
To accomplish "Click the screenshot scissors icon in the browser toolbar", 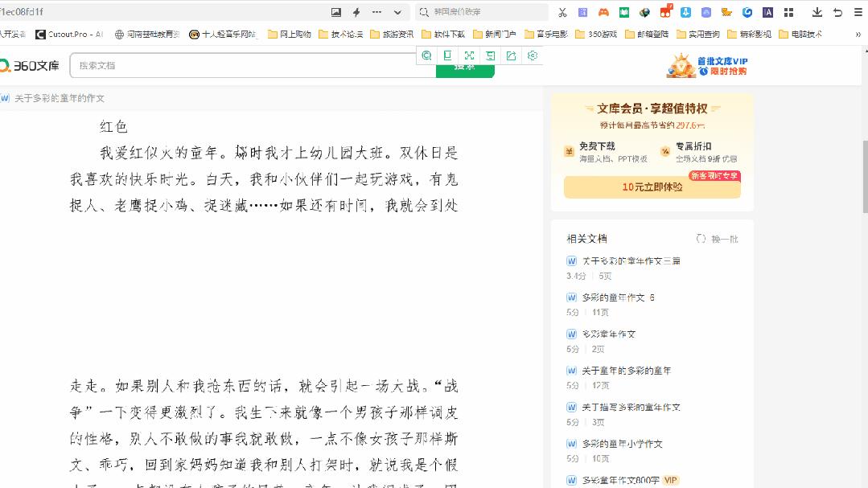I will point(562,11).
